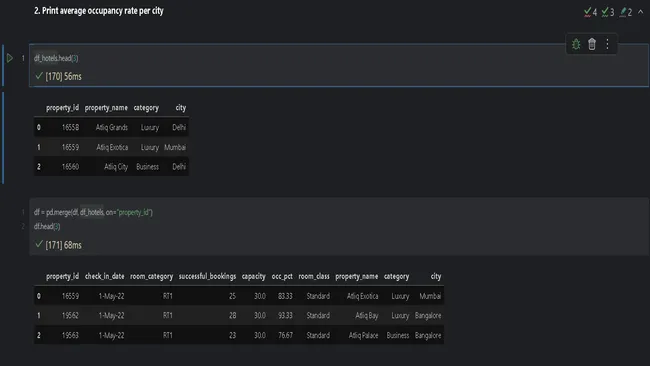Select the 83.33 occupancy cell
650x366 pixels.
point(285,296)
